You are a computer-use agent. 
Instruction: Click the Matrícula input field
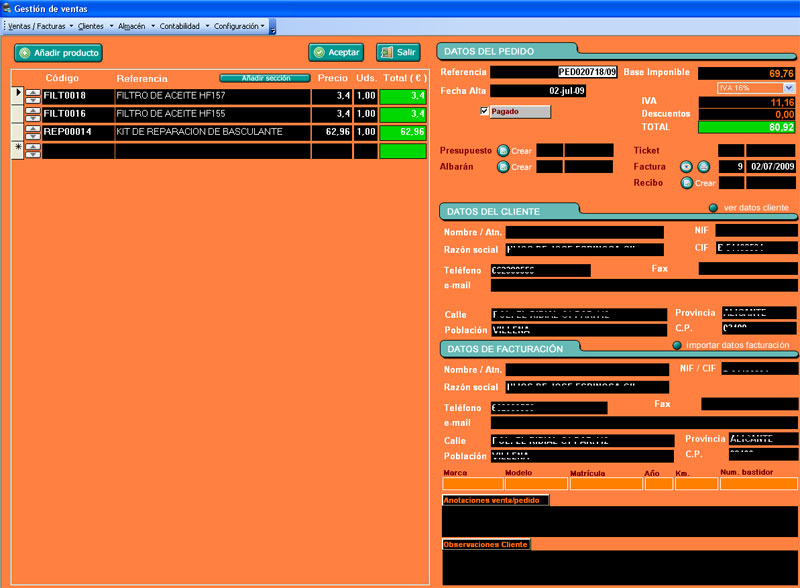(606, 484)
